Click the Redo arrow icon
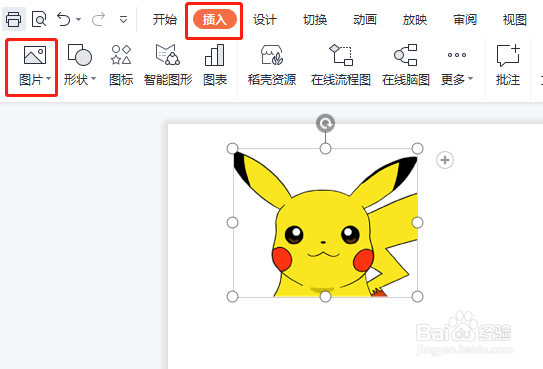This screenshot has height=369, width=543. pos(98,19)
